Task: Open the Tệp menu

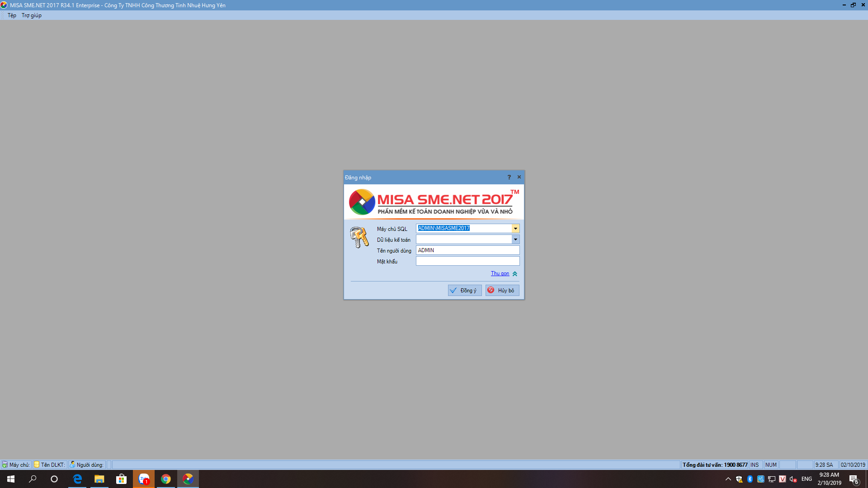Action: point(12,15)
